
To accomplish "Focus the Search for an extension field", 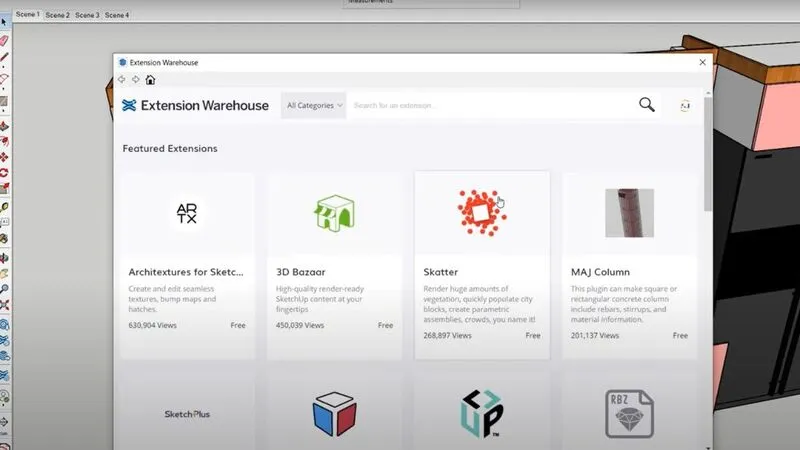I will [x=492, y=106].
